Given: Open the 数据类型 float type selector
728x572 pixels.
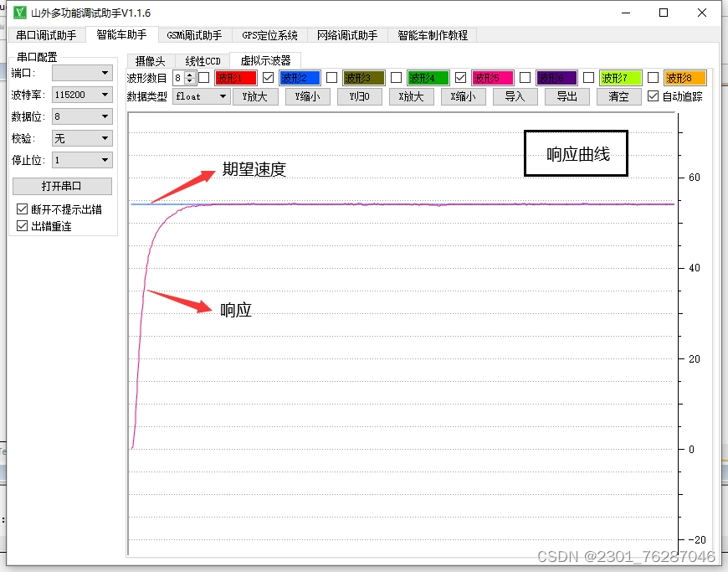Looking at the screenshot, I should pos(201,96).
